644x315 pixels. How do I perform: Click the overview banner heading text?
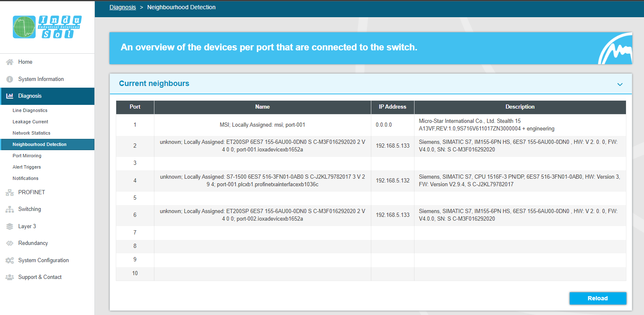(269, 47)
